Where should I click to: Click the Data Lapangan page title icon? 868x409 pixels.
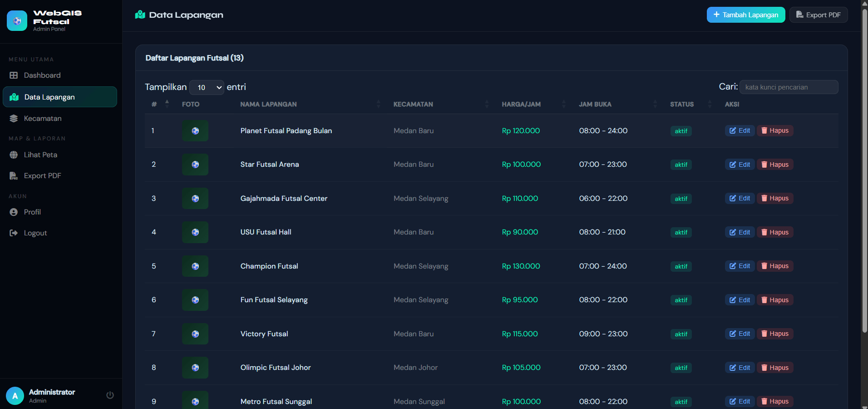coord(140,15)
